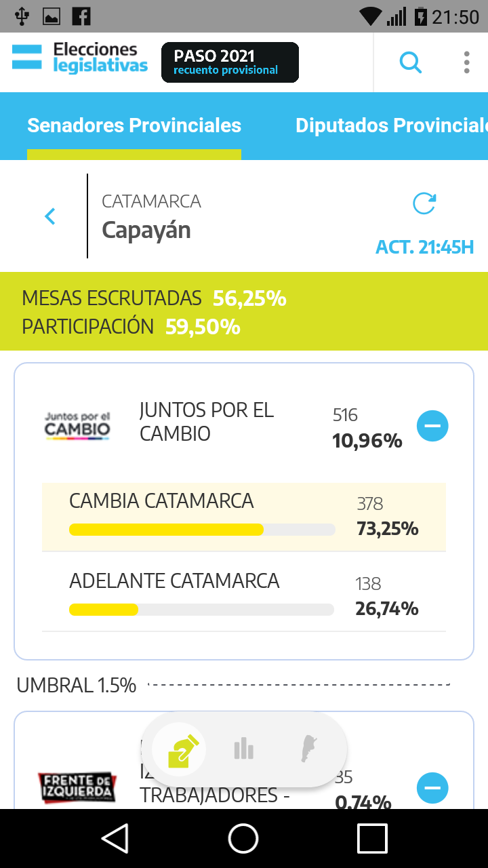488x868 pixels.
Task: Tap the refresh results icon
Action: (x=424, y=203)
